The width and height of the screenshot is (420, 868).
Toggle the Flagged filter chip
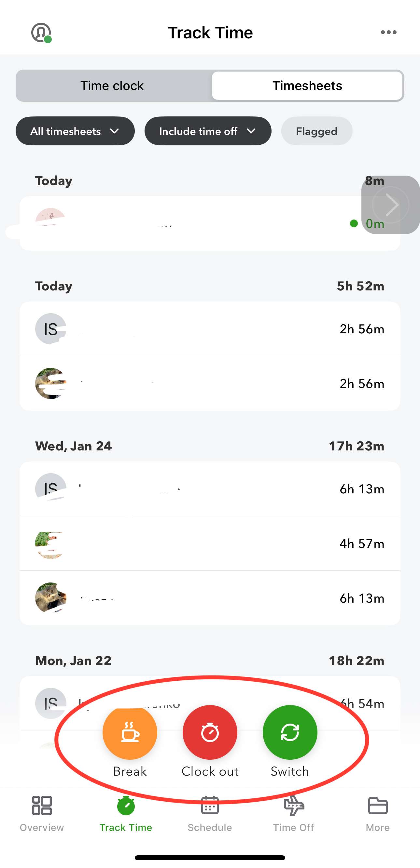(x=316, y=131)
